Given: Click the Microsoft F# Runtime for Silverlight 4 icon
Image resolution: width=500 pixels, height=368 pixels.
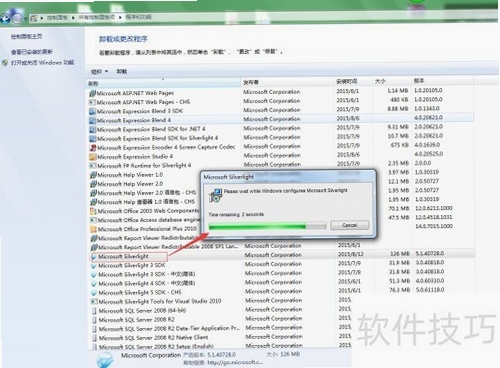Looking at the screenshot, I should coord(93,166).
